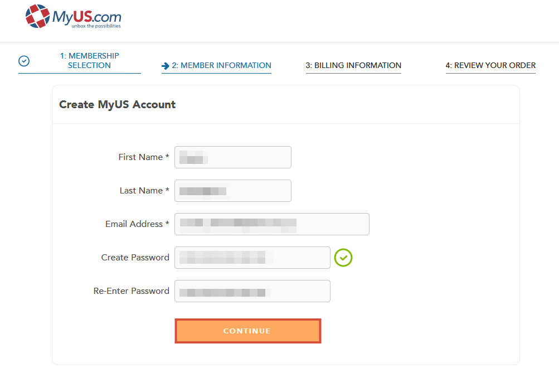Viewport: 559px width, 392px height.
Task: Click the orange CONTINUE button
Action: 248,331
